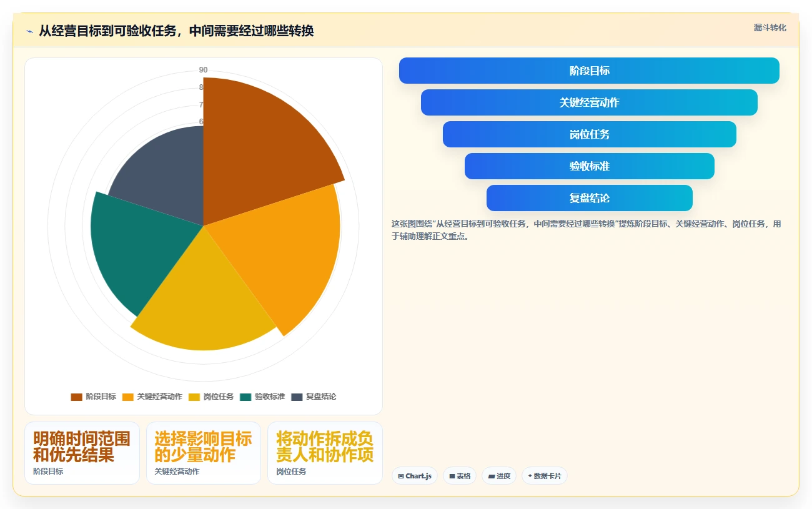Toggle 关键经营动作 legend swatch
The width and height of the screenshot is (812, 509).
coord(127,397)
